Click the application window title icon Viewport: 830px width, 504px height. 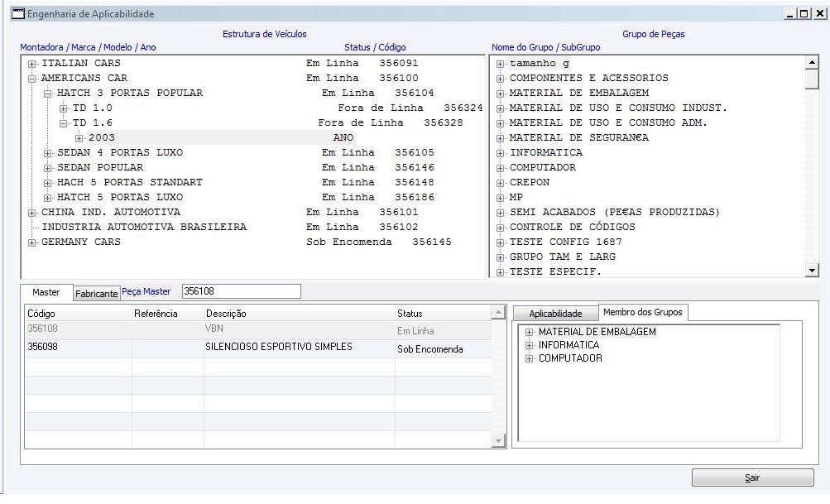pos(18,14)
